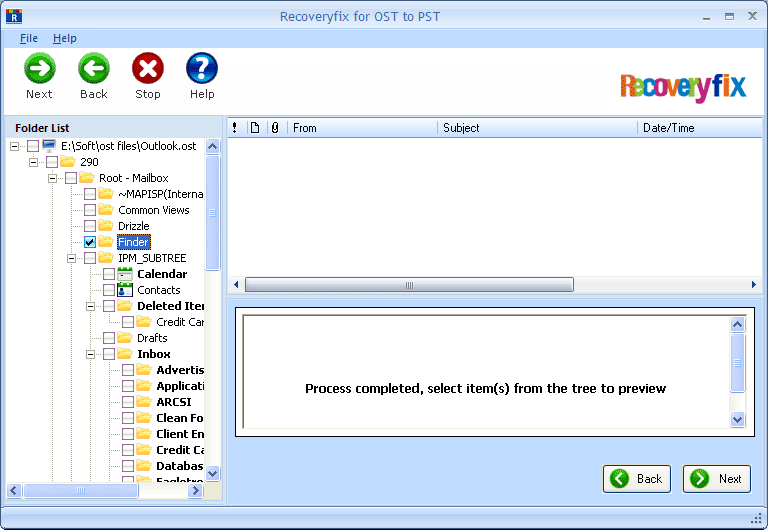This screenshot has height=530, width=768.
Task: Click the folder icon beside Inbox
Action: click(124, 354)
